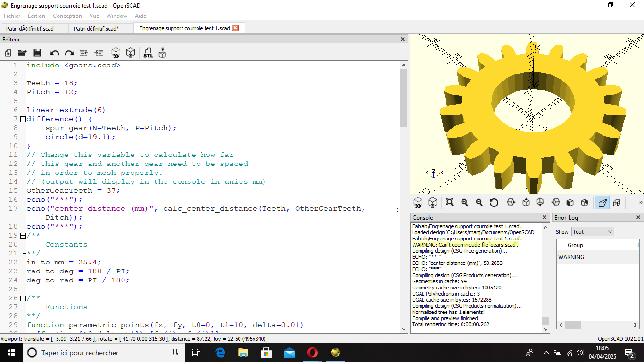This screenshot has height=362, width=644.
Task: Save the file with the floppy disk icon
Action: click(x=37, y=53)
